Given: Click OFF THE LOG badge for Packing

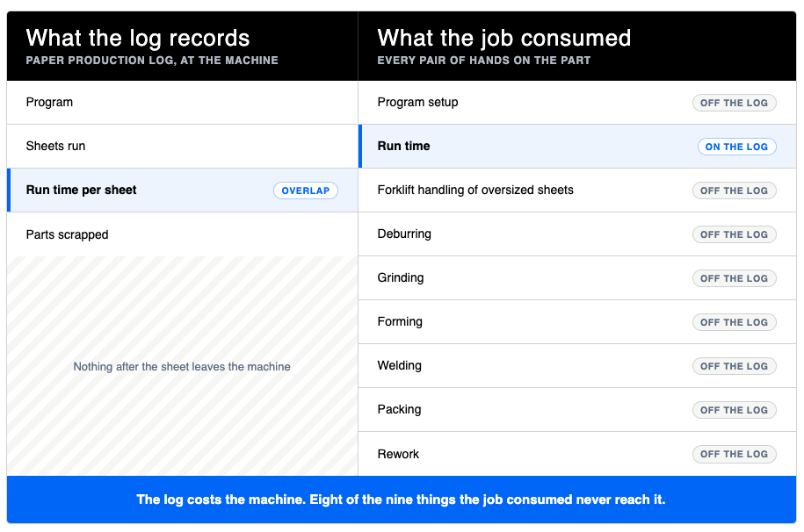Looking at the screenshot, I should [x=734, y=410].
